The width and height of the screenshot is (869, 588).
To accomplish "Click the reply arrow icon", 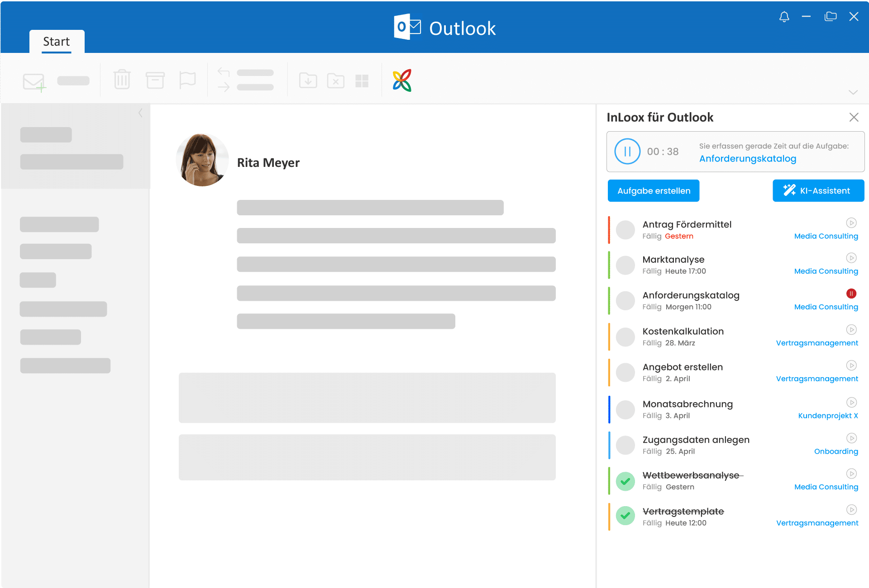I will pyautogui.click(x=224, y=72).
